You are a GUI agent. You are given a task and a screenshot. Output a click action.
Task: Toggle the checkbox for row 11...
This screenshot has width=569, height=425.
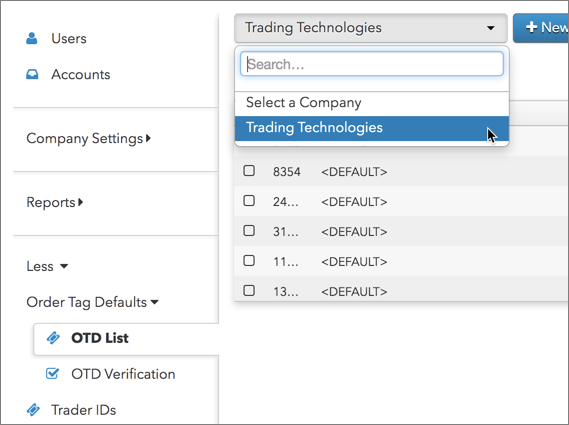(249, 261)
